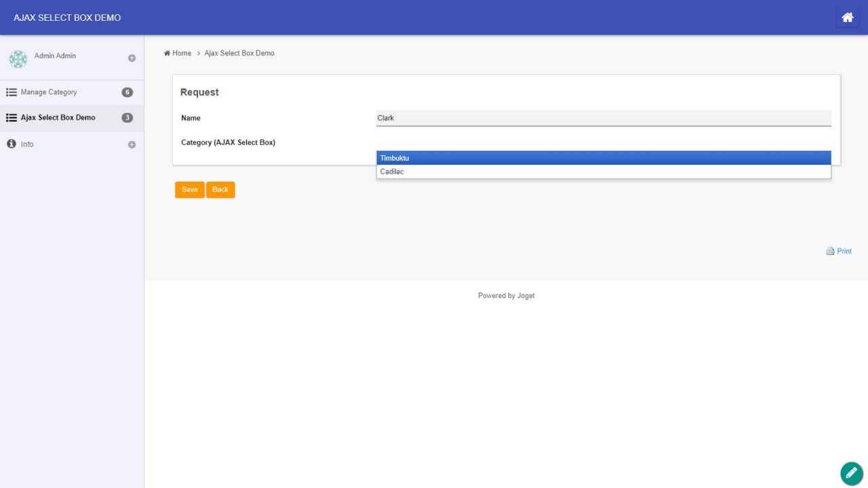
Task: Open the Manage Category sidebar menu label
Action: [x=49, y=92]
